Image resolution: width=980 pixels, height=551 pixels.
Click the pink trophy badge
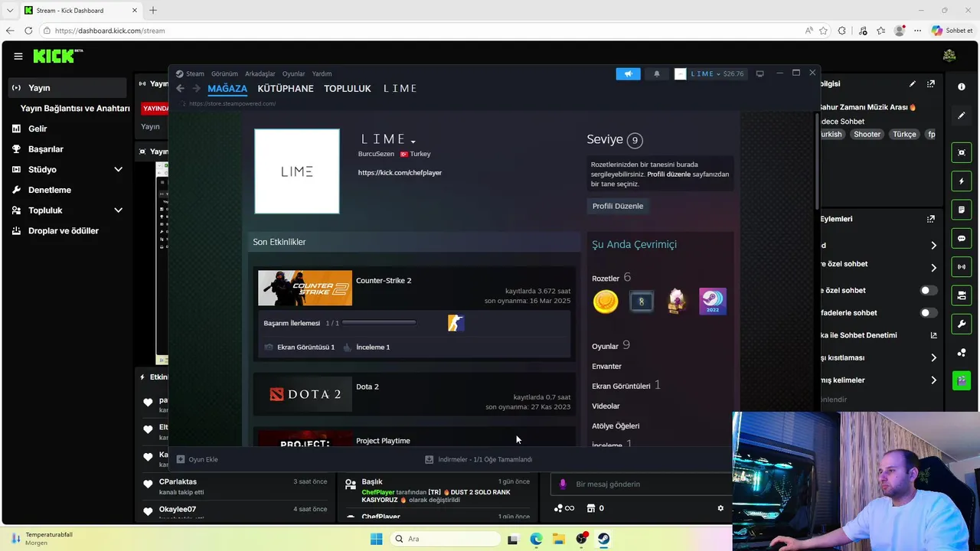(x=677, y=302)
